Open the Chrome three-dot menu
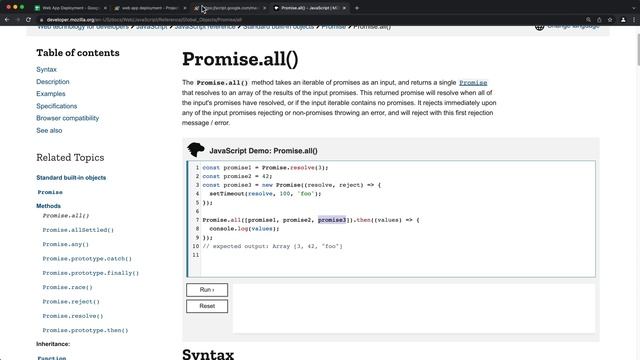Image resolution: width=640 pixels, height=360 pixels. click(x=634, y=20)
